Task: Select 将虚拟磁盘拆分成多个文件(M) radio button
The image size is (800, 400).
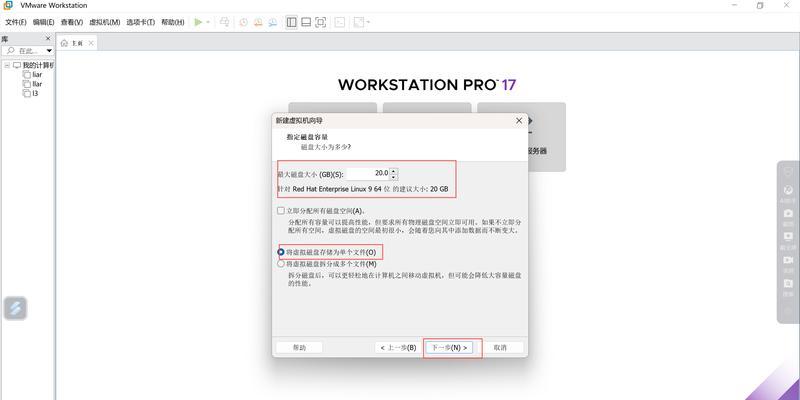Action: click(281, 264)
